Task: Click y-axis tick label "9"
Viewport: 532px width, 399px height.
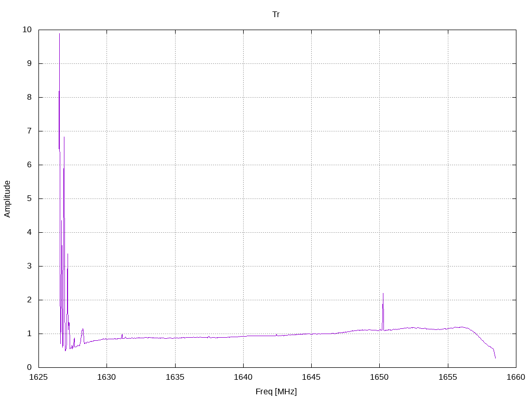Action: point(30,63)
